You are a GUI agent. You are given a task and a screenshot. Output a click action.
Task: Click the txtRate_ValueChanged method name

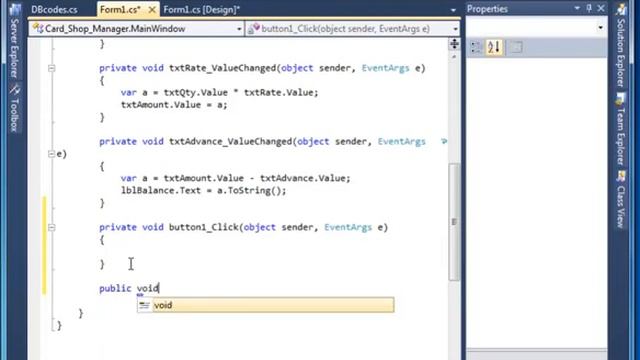pos(223,68)
